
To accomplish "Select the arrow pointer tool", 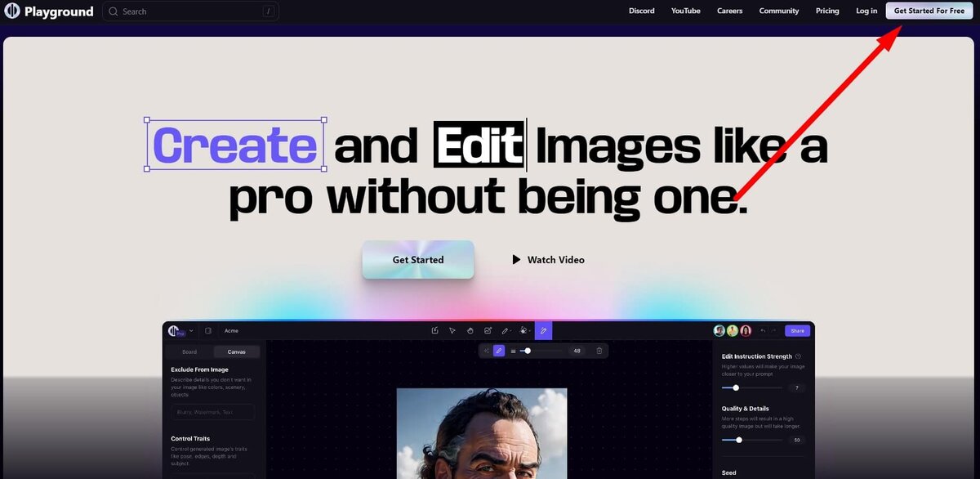I will [x=452, y=330].
